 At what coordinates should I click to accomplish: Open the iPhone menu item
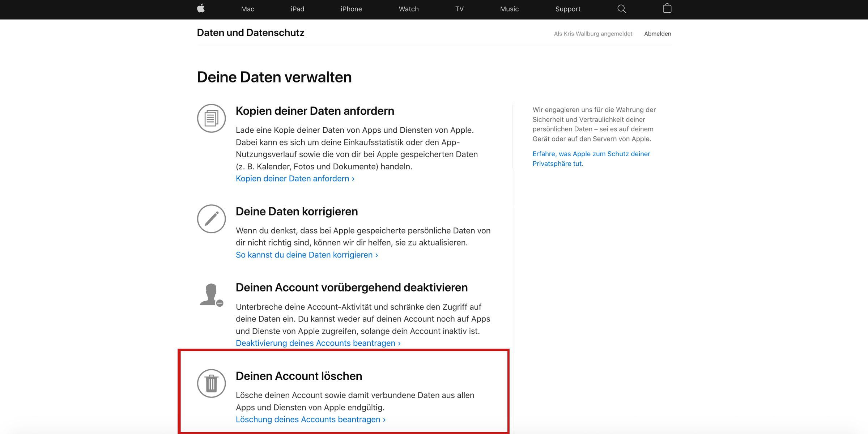pyautogui.click(x=351, y=9)
